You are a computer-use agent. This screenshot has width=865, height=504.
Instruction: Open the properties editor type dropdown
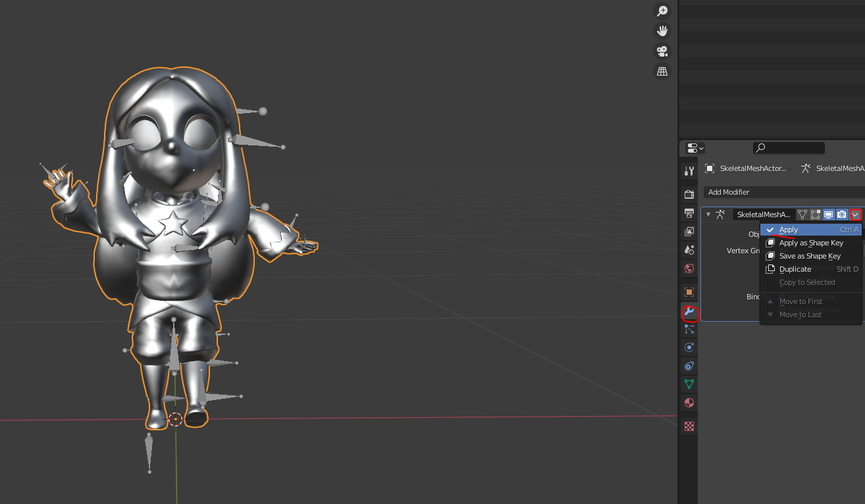click(x=695, y=148)
